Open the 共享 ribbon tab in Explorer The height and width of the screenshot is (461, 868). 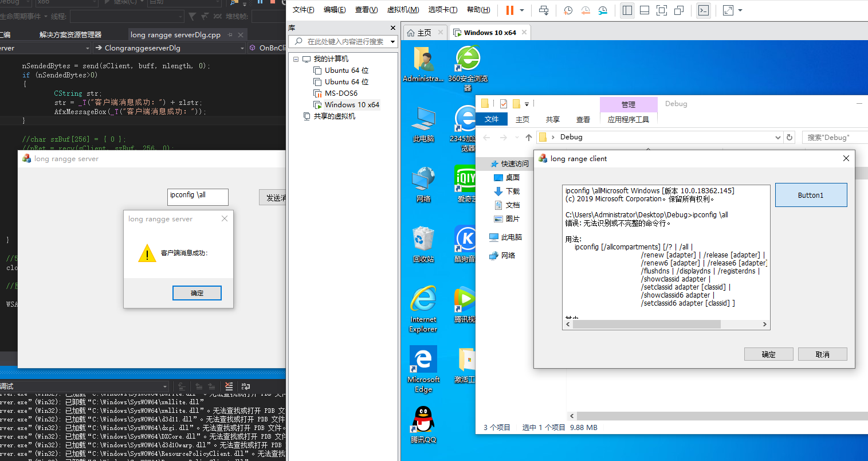pos(553,119)
